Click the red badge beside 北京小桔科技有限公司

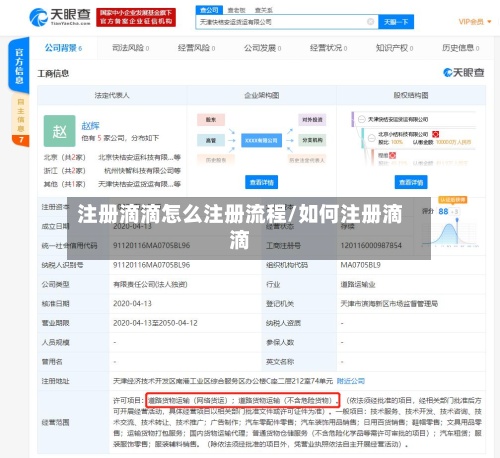click(435, 134)
